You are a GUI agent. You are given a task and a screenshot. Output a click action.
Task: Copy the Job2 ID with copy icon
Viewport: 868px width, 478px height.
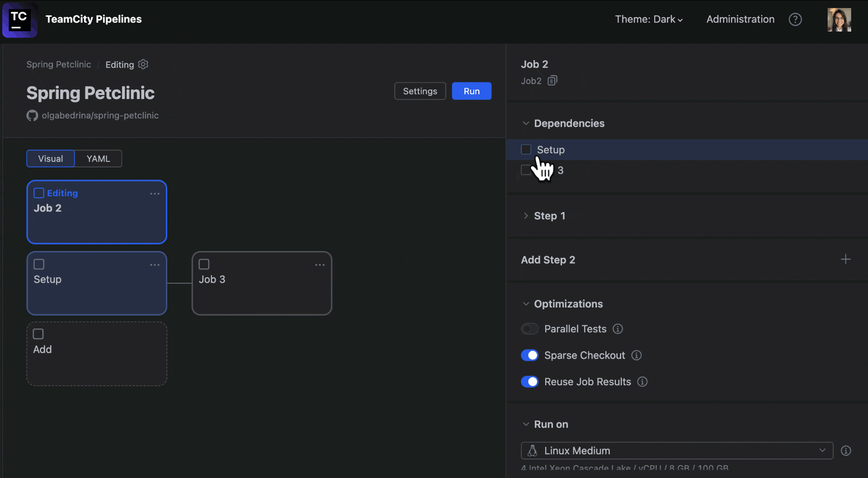click(552, 80)
